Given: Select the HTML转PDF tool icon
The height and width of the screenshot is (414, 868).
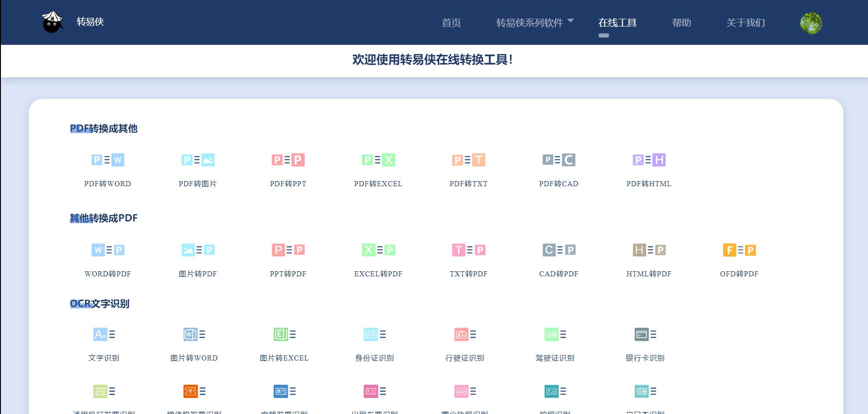Looking at the screenshot, I should point(649,250).
